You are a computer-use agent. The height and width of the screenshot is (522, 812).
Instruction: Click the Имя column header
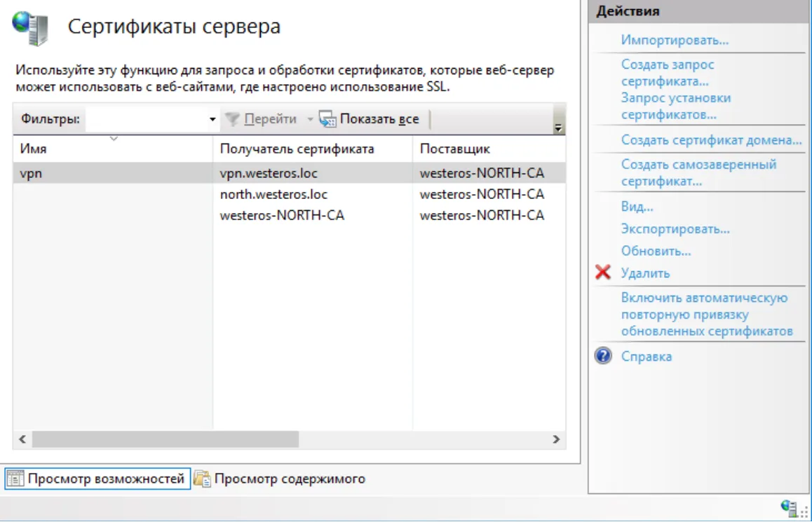pyautogui.click(x=112, y=149)
